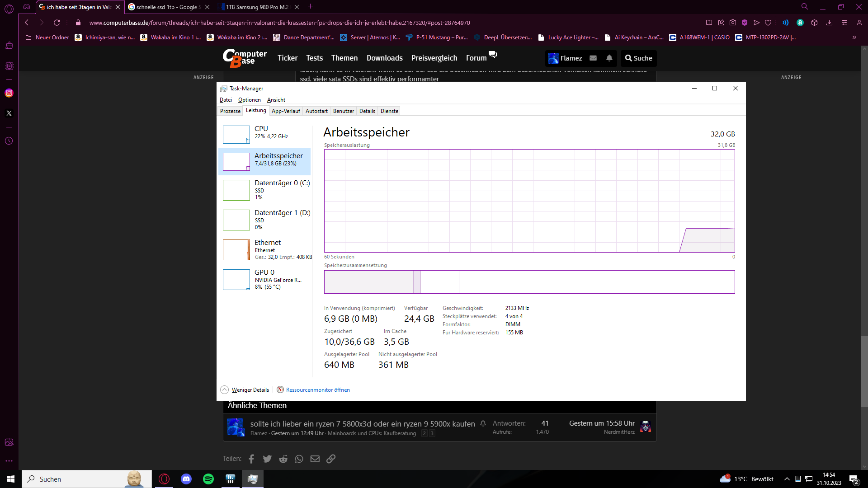
Task: Launch Discord from the taskbar
Action: point(186,479)
